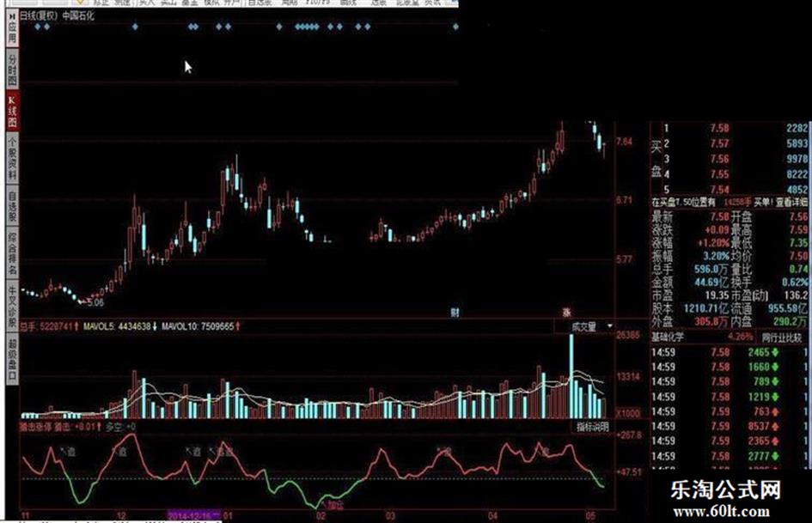Click the 猎击涨停 indicator name

coord(36,427)
